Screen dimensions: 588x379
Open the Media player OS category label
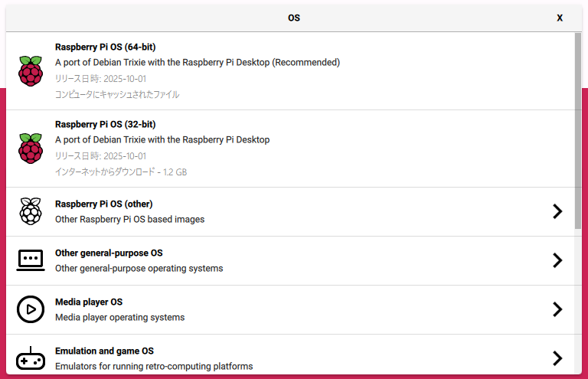point(89,302)
